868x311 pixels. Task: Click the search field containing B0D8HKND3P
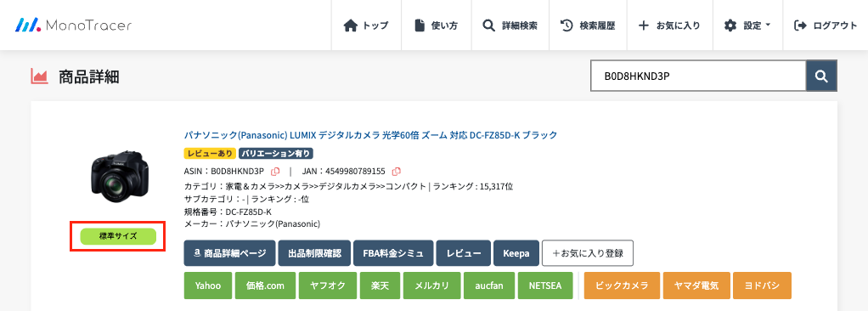tap(699, 76)
